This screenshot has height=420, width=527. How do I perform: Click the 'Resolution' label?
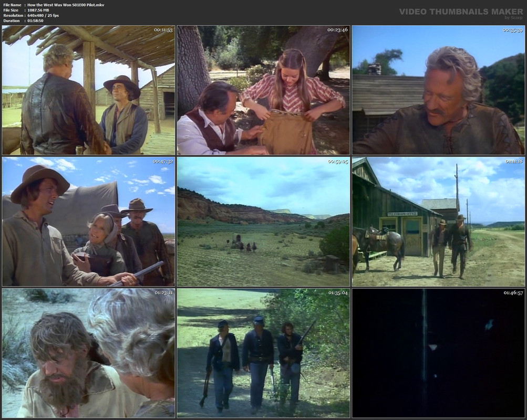13,15
